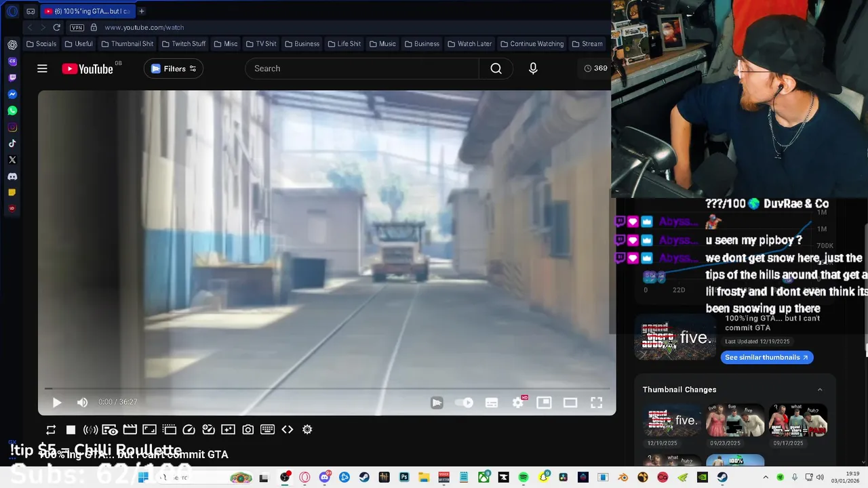The image size is (868, 488).
Task: Click the address bar URL
Action: [x=144, y=28]
